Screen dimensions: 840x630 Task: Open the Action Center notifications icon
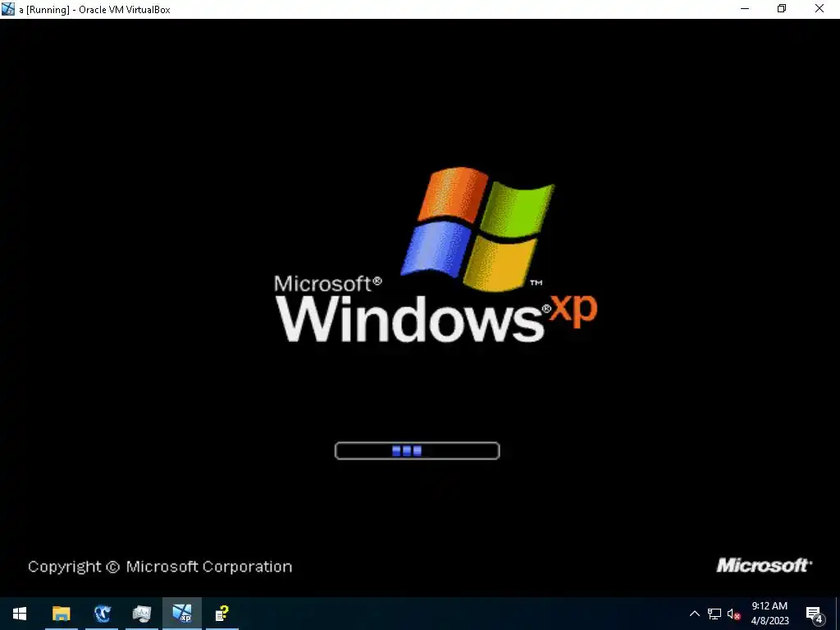pyautogui.click(x=815, y=614)
